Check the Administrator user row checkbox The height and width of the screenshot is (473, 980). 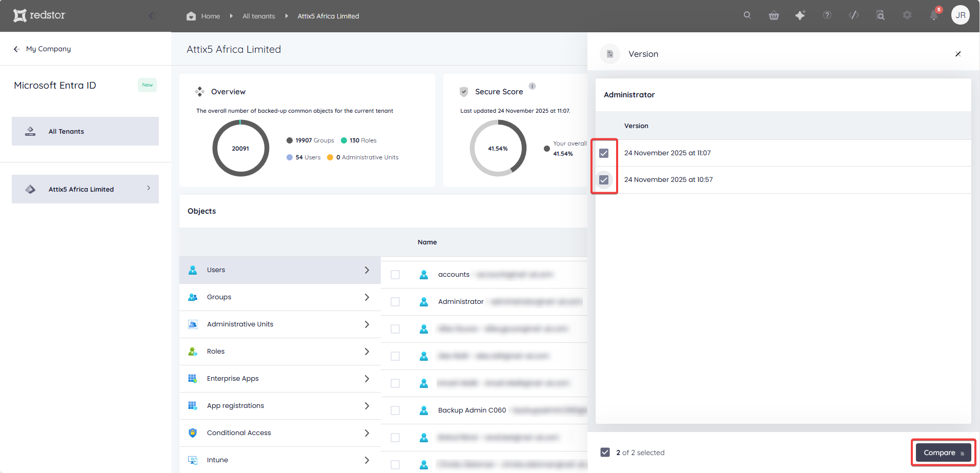395,302
